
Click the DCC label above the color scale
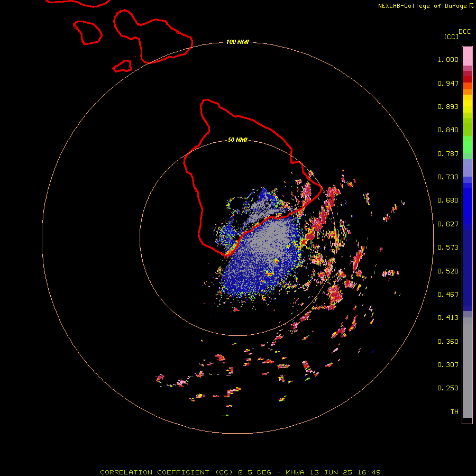pyautogui.click(x=464, y=31)
